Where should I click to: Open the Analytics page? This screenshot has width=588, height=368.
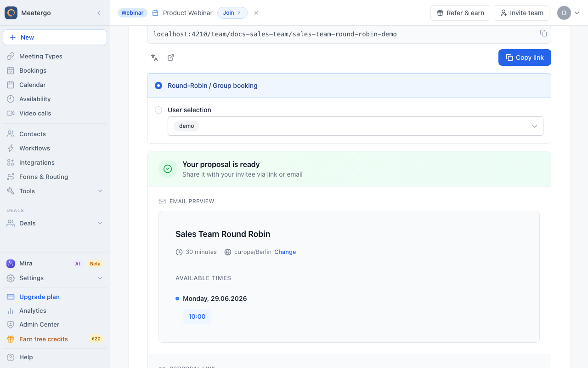[55, 310]
